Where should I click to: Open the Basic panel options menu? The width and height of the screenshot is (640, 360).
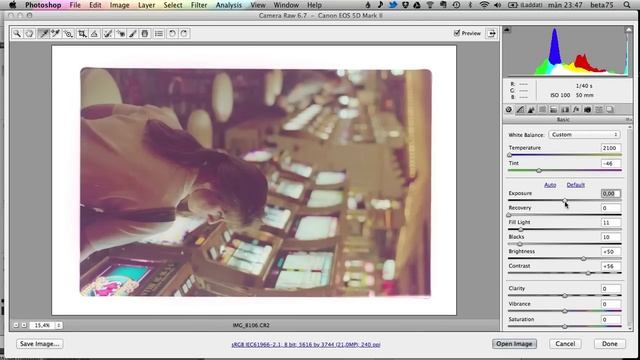628,120
